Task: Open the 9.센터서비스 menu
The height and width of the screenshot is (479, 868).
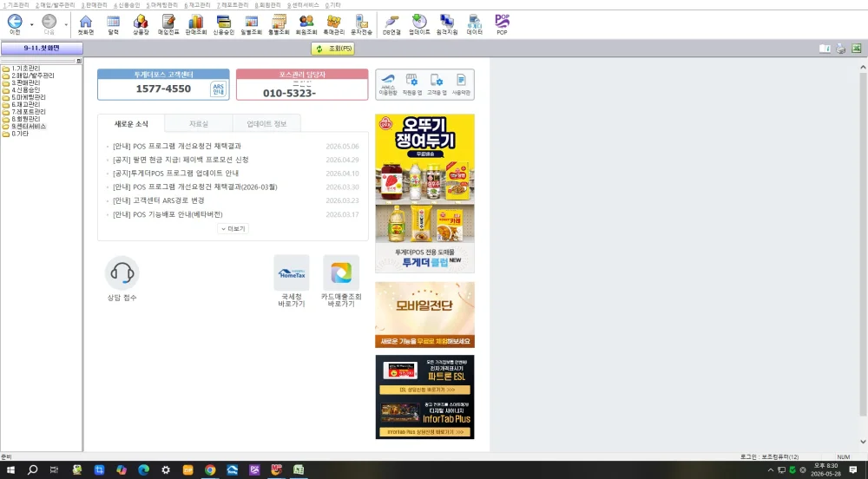Action: tap(303, 5)
